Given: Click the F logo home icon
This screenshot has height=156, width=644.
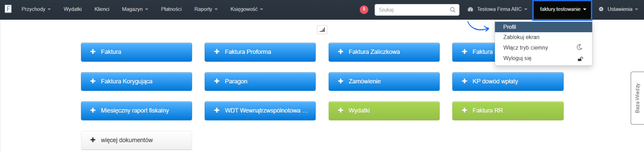Looking at the screenshot, I should 8,9.
